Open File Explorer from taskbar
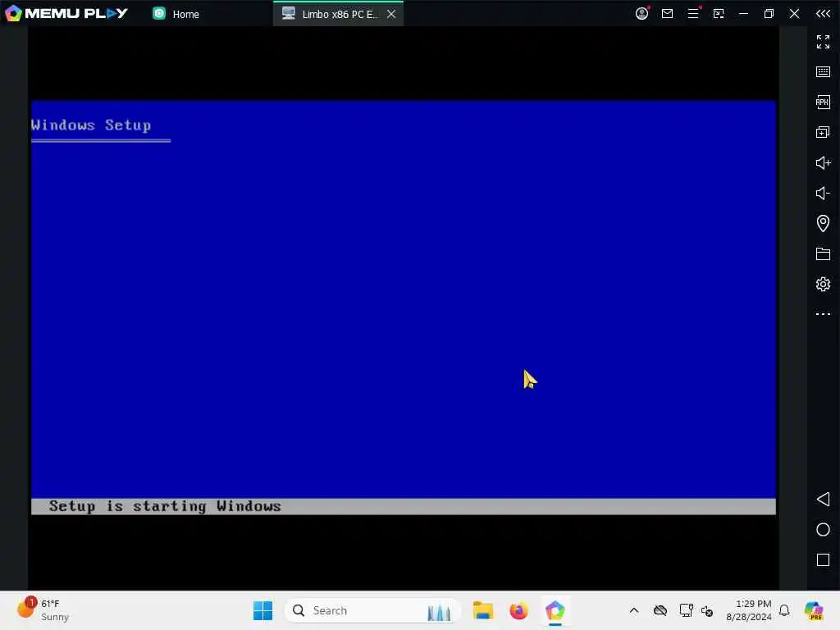840x630 pixels. 482,610
